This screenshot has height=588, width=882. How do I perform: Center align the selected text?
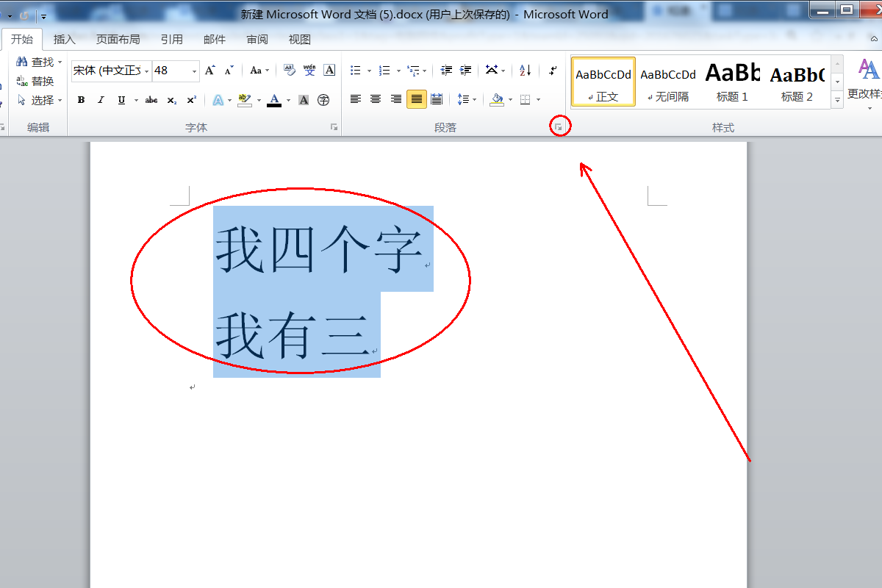(374, 98)
